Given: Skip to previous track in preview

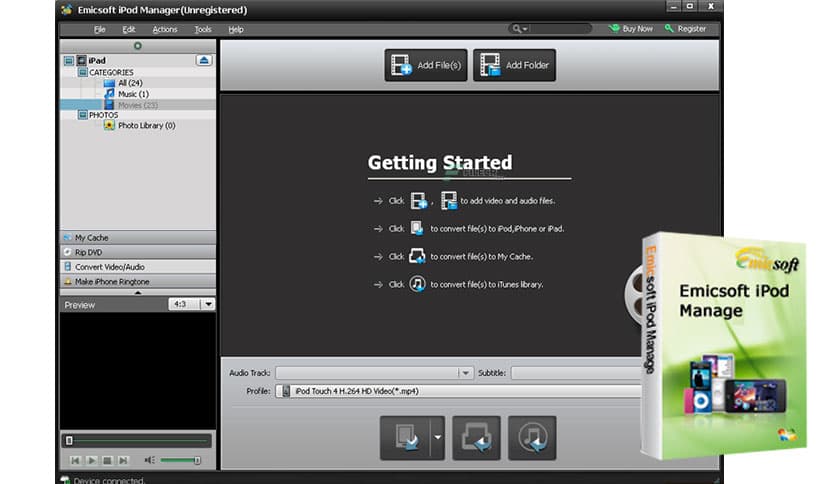Looking at the screenshot, I should point(75,460).
